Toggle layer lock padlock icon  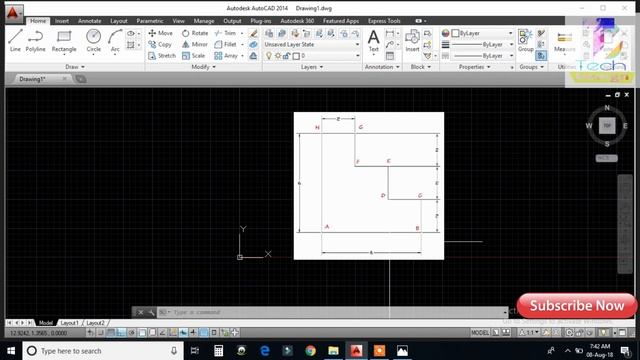click(287, 56)
